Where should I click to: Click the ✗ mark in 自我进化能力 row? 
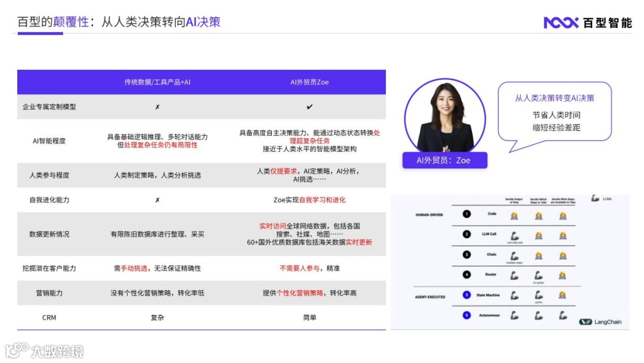(157, 200)
